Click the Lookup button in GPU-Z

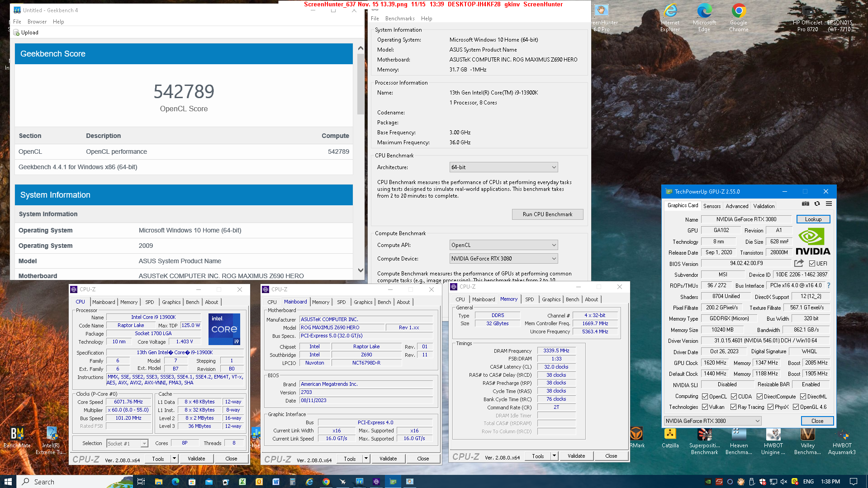(x=813, y=219)
